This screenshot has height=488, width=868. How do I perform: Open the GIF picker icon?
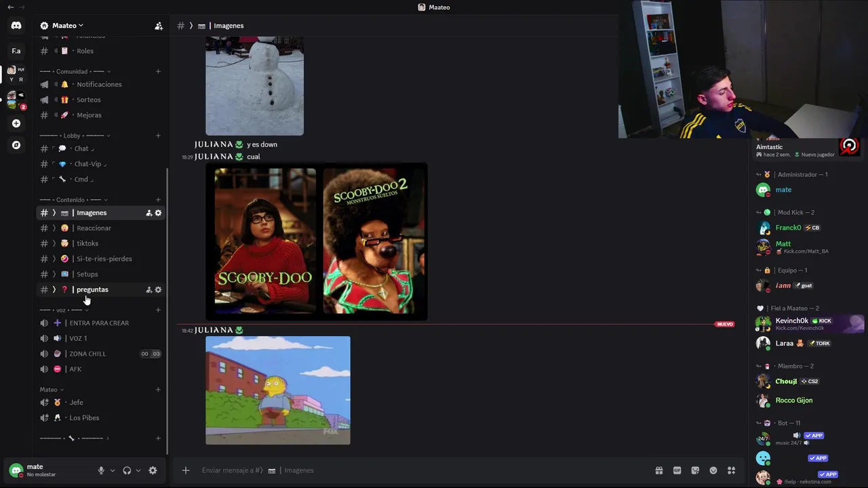(677, 470)
